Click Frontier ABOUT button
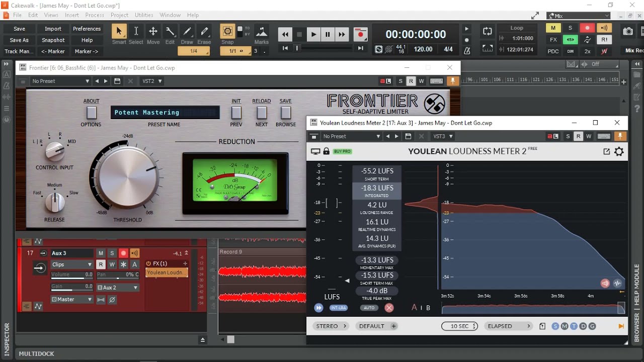644x362 pixels. 91,112
